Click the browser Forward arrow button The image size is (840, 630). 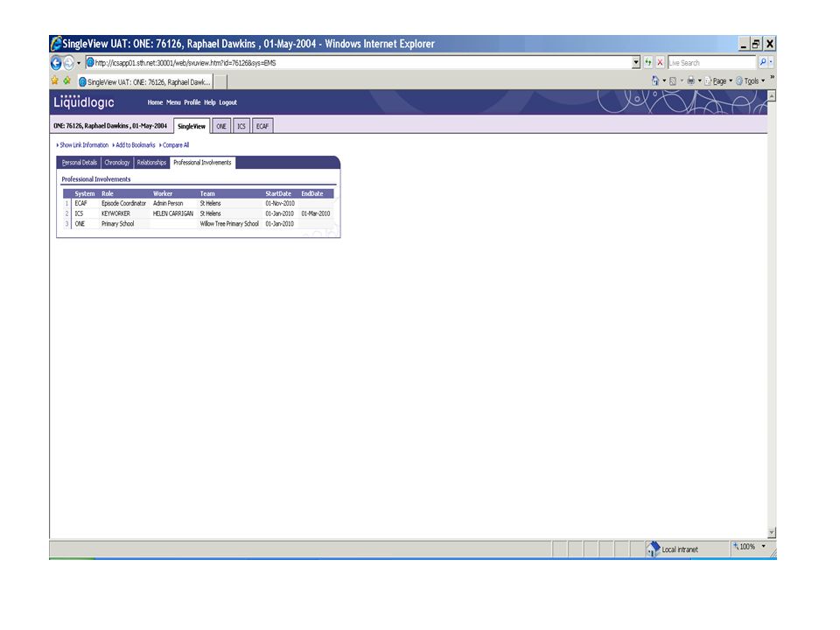click(x=68, y=63)
